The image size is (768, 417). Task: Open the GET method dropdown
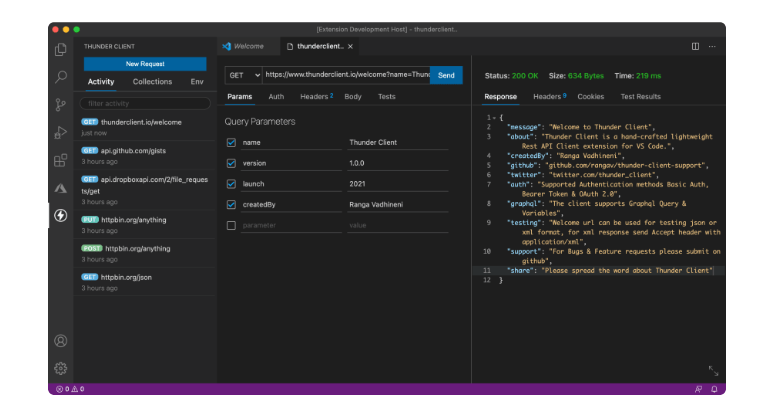coord(243,75)
